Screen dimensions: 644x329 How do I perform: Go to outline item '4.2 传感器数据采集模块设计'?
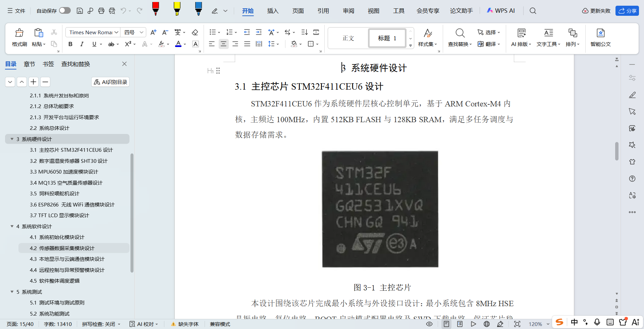(x=74, y=248)
